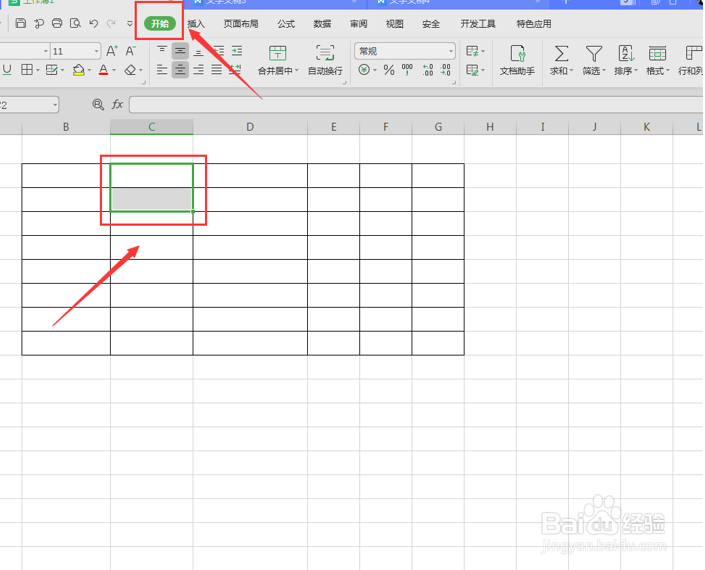Open the 特色应用 Featured Apps tab
705x570 pixels.
tap(534, 24)
